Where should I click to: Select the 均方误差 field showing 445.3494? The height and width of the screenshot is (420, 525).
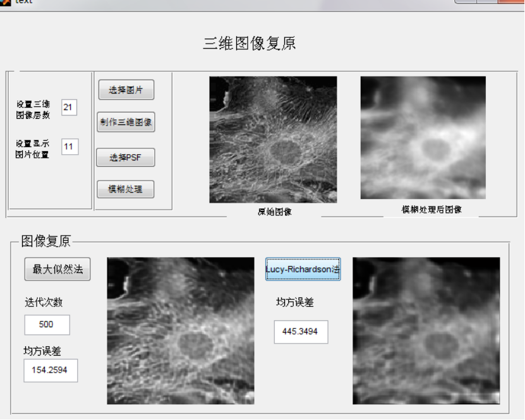pos(301,332)
